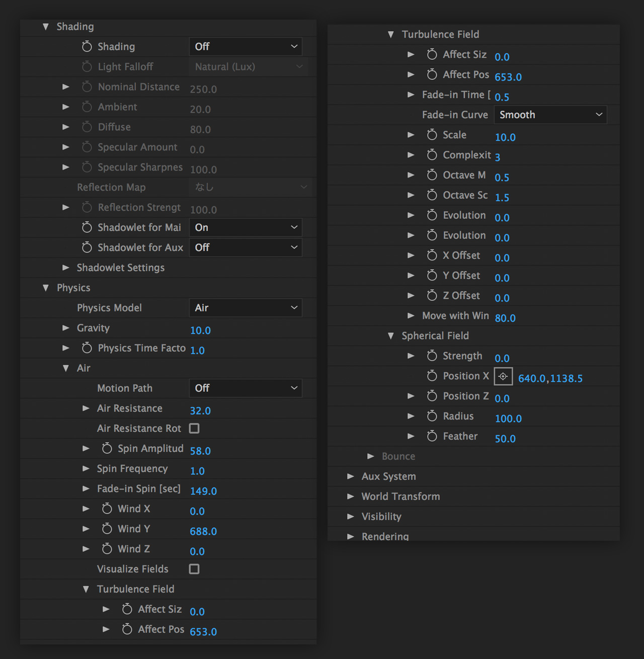The height and width of the screenshot is (659, 644).
Task: Check the Visualize Fields checkbox
Action: pos(194,569)
